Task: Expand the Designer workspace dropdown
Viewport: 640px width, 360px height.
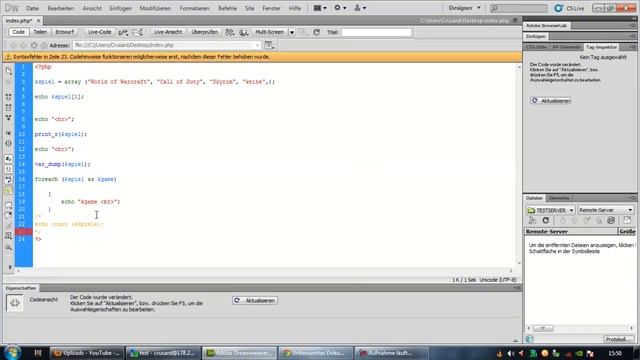Action: coord(464,8)
